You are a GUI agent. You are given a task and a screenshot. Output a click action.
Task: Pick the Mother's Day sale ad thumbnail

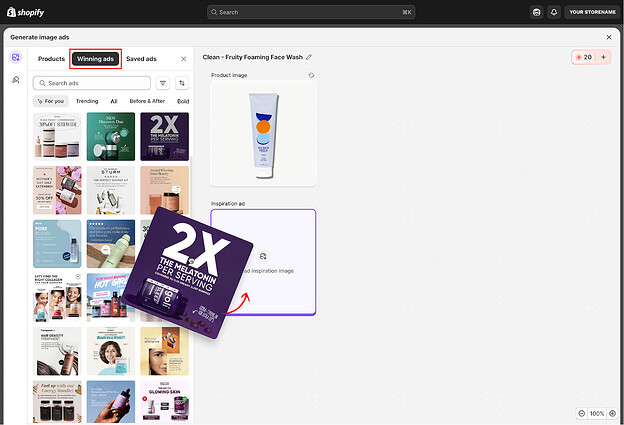[57, 190]
